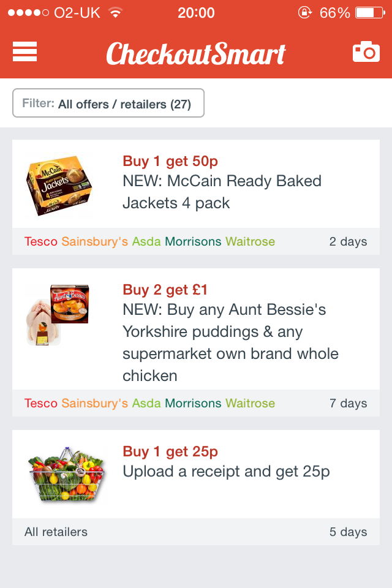Open the hamburger menu
The height and width of the screenshot is (588, 392).
click(x=25, y=52)
